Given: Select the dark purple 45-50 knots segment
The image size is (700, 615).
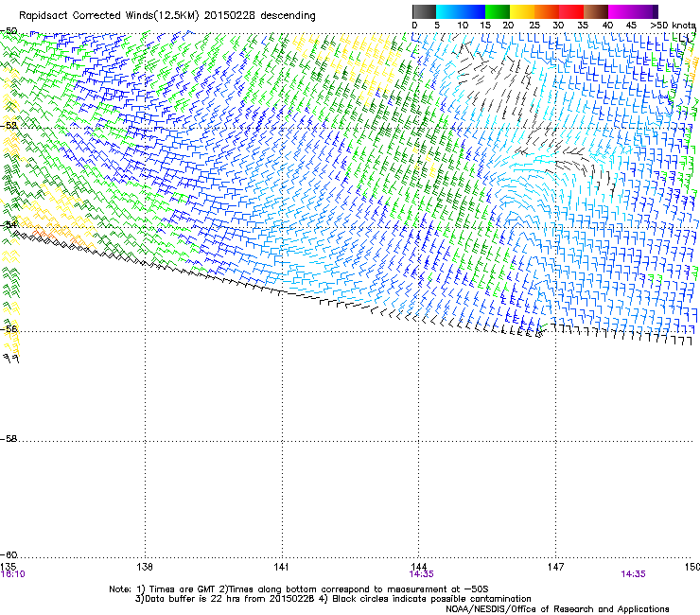Looking at the screenshot, I should point(645,11).
